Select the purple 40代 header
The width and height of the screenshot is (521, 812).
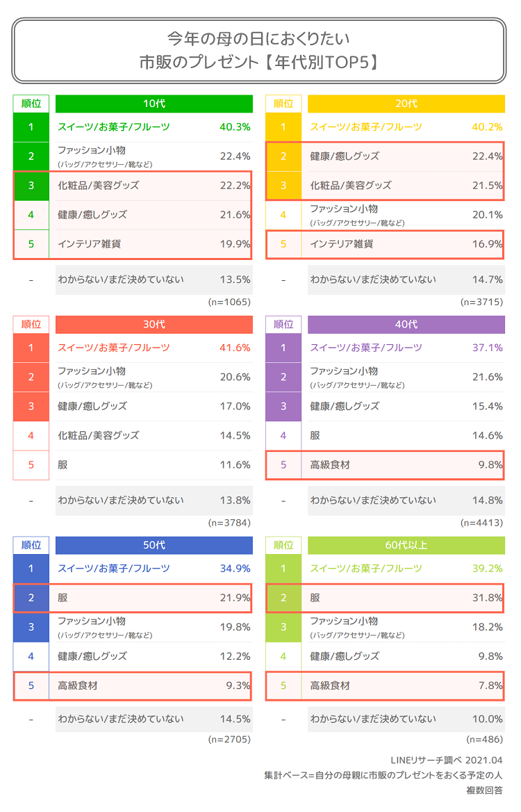(406, 324)
